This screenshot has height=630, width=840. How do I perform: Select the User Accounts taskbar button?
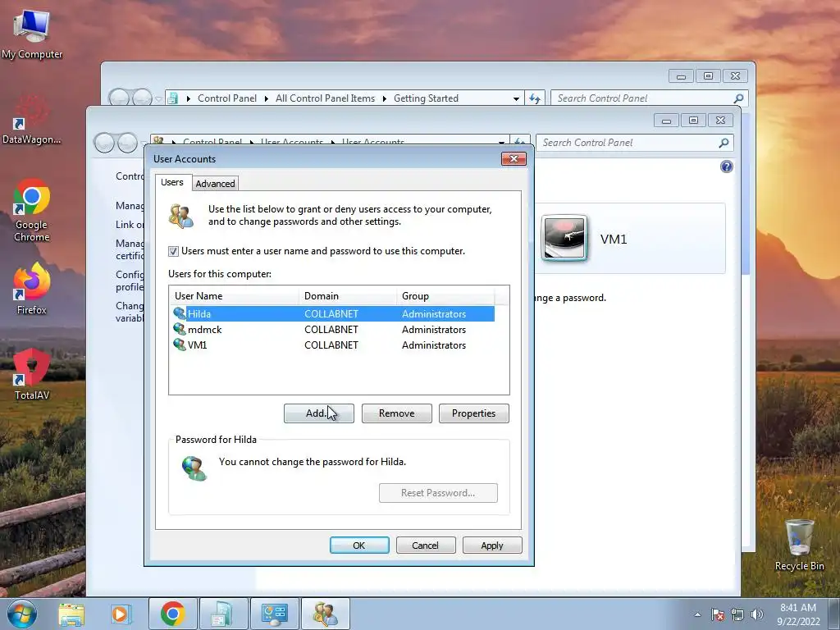[x=325, y=614]
